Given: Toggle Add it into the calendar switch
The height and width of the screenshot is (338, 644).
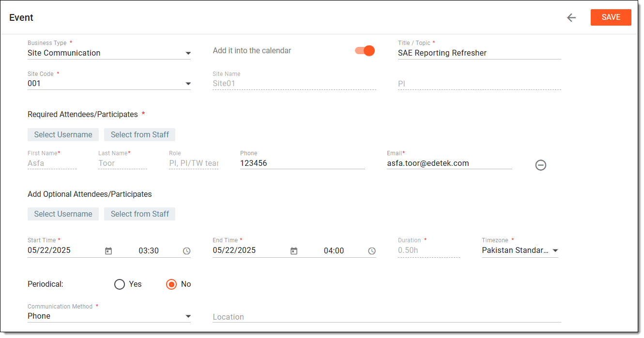Looking at the screenshot, I should (365, 50).
